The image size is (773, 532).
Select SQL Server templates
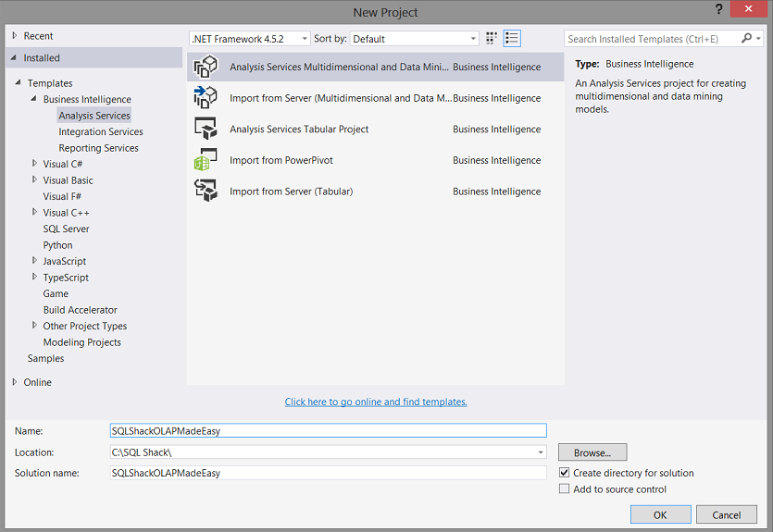click(x=66, y=229)
